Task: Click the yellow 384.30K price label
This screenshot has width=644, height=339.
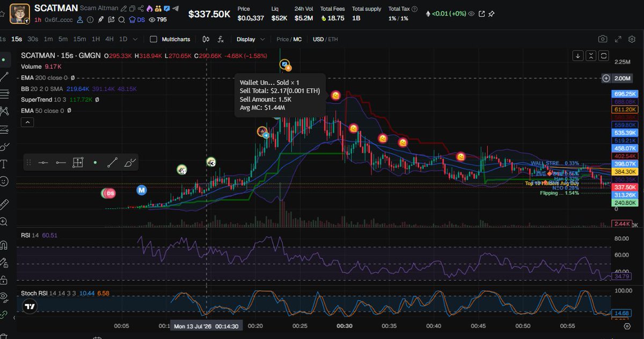Action: [x=625, y=171]
